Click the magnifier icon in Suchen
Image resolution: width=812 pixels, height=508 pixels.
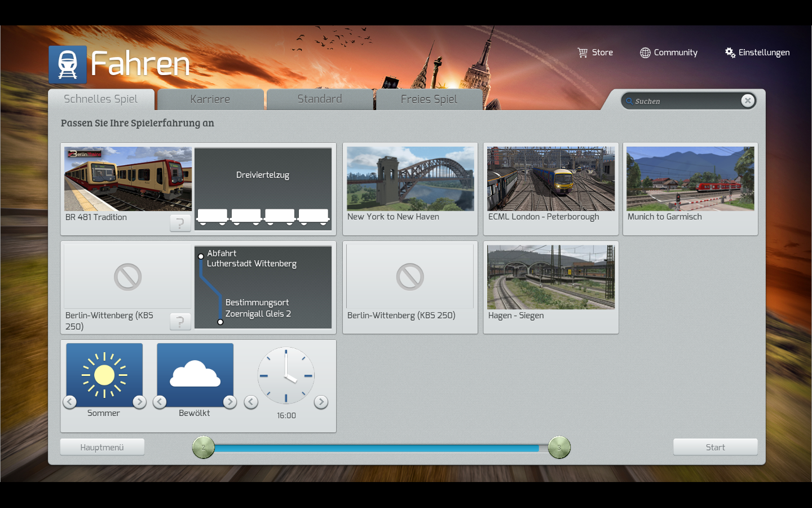click(x=629, y=101)
